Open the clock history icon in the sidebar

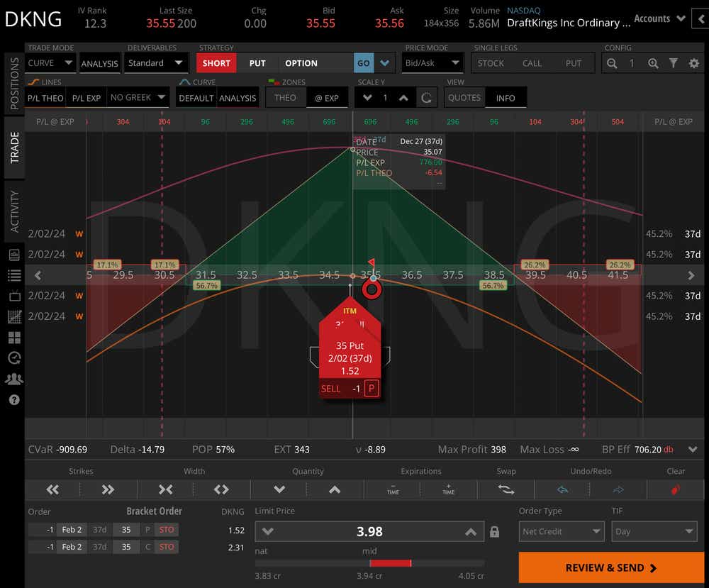click(x=14, y=357)
